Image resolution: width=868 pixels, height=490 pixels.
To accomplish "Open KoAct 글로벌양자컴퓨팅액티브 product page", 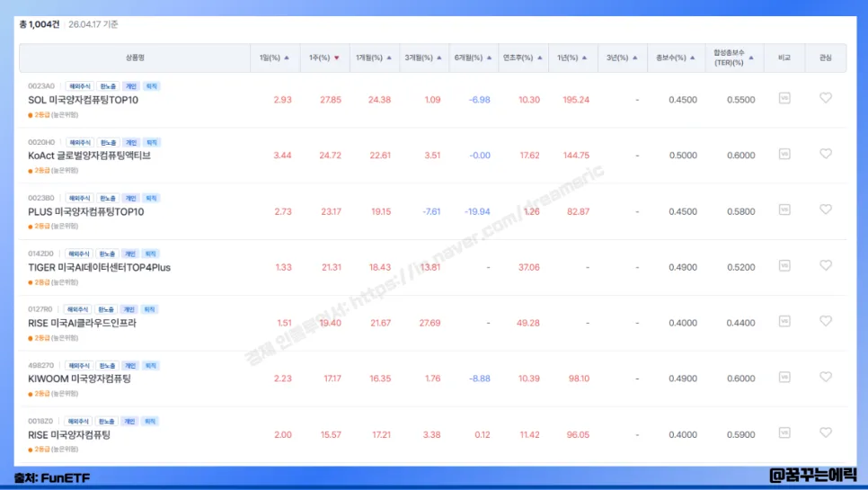I will click(89, 156).
